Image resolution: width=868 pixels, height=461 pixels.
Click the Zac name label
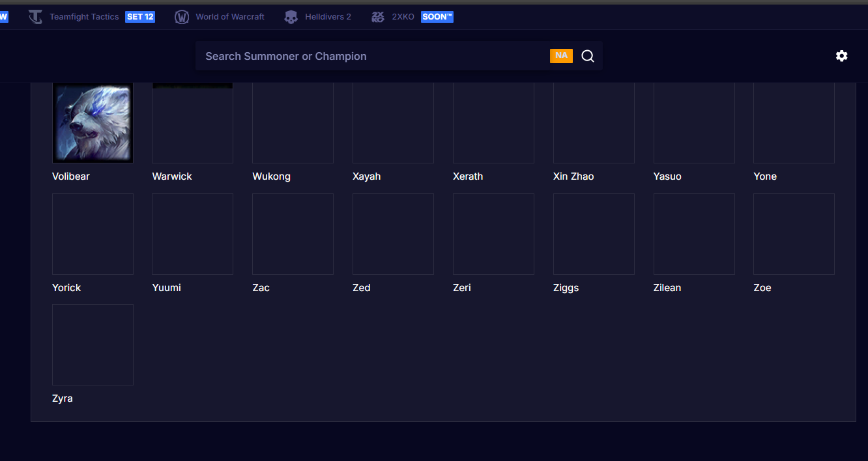[261, 288]
